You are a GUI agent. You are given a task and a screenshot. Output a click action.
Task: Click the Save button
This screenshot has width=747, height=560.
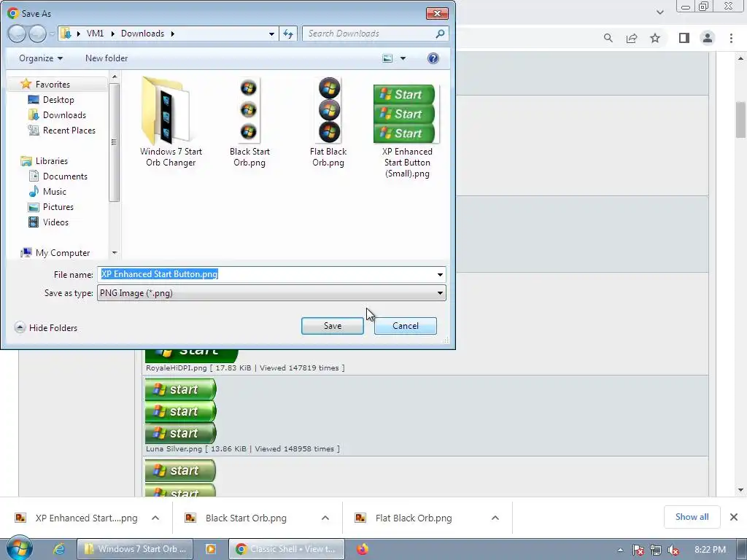333,326
